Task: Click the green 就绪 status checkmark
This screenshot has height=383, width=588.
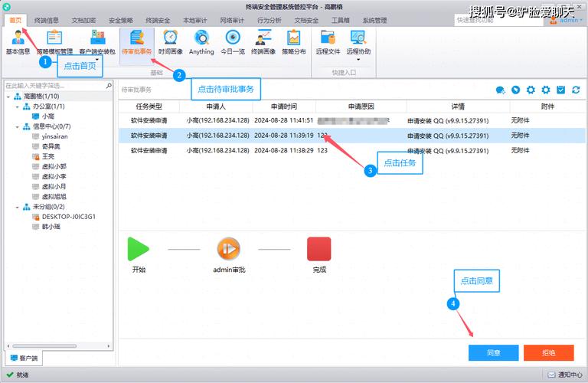Action: [x=10, y=375]
